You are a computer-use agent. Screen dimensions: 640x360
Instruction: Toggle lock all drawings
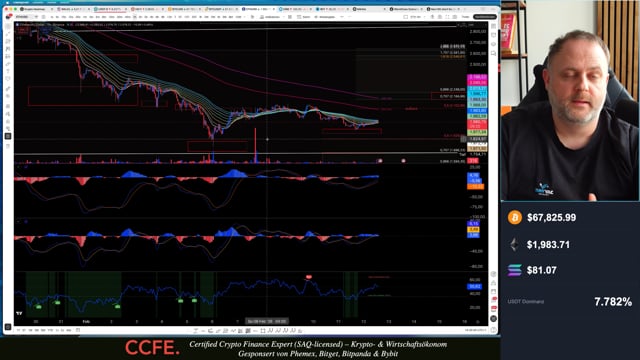(8, 121)
